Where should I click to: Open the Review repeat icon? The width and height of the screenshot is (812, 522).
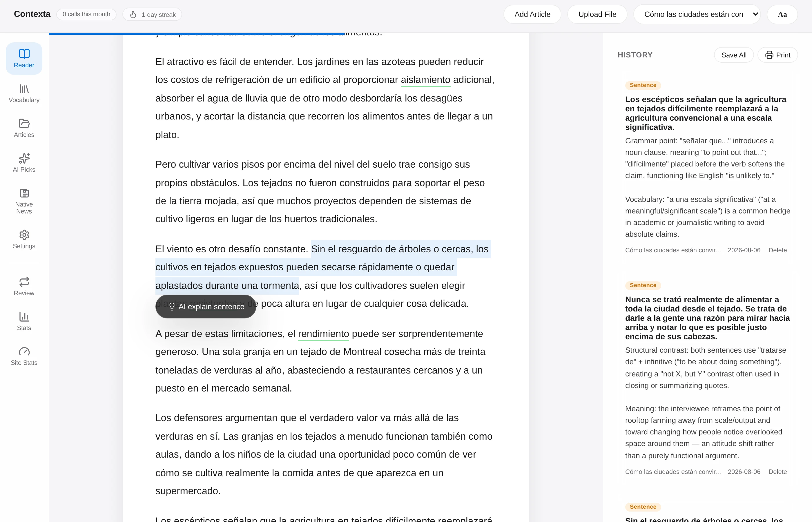(24, 282)
